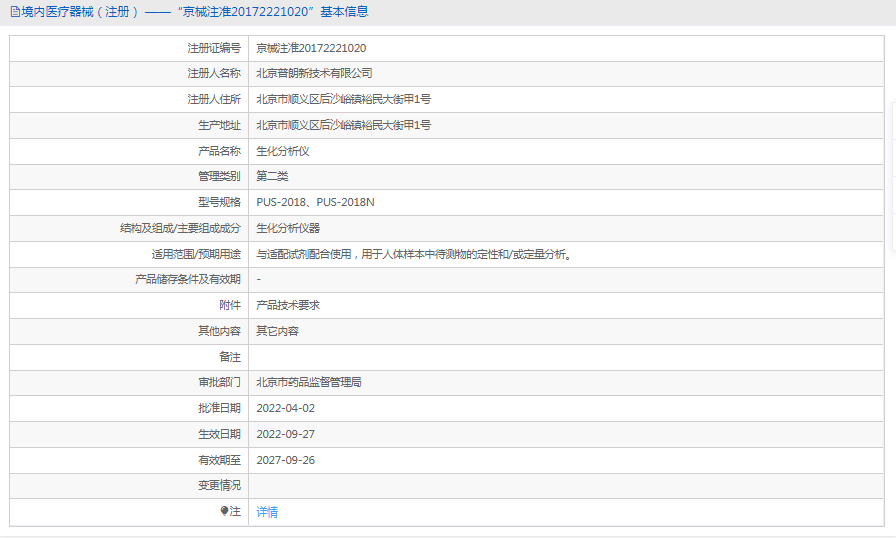The height and width of the screenshot is (538, 896).
Task: Click the 注册人名称 label
Action: (214, 74)
